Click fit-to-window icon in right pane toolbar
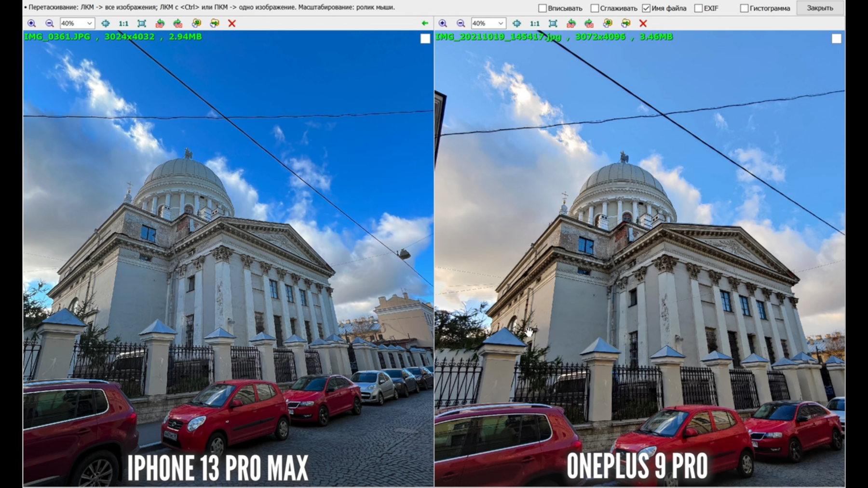868x488 pixels. pos(553,23)
